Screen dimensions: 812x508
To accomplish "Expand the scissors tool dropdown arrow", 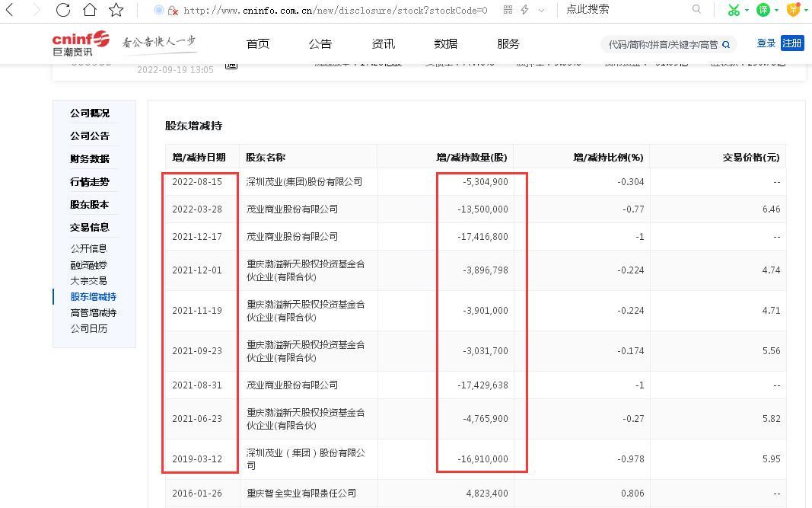I will (747, 11).
